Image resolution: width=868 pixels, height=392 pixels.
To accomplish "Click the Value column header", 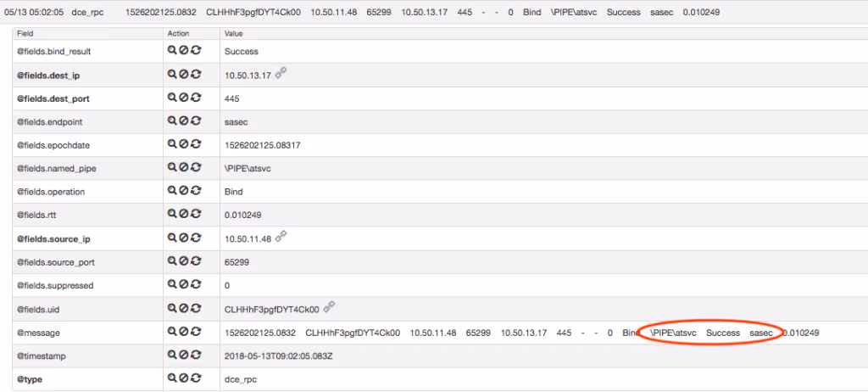I will tap(233, 34).
